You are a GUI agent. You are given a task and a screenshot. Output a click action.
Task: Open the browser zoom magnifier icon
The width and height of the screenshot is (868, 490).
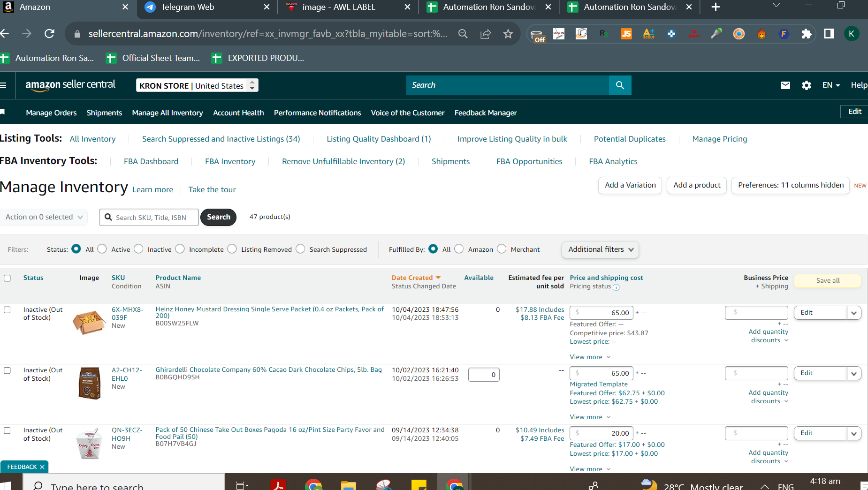click(x=463, y=34)
